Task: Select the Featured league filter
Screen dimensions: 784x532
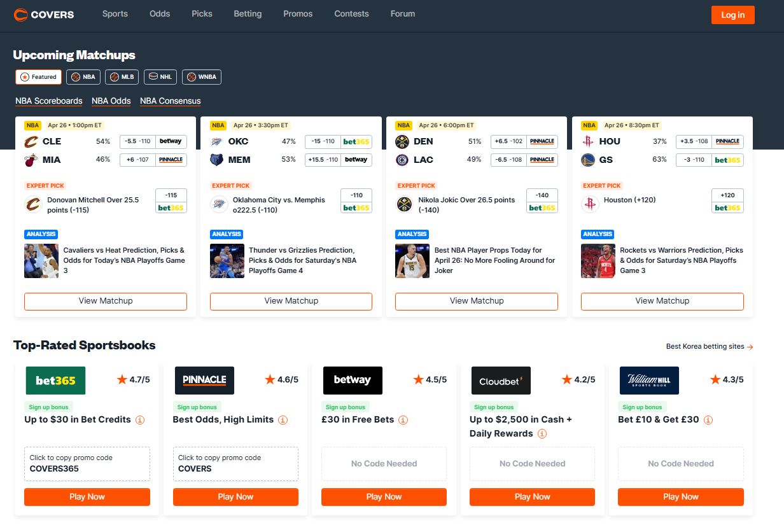Action: pyautogui.click(x=39, y=77)
